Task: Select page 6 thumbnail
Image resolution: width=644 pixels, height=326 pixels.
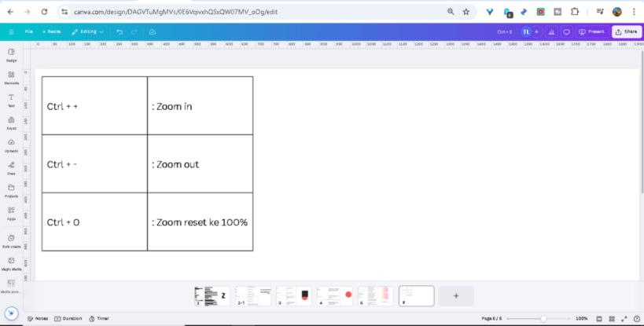Action: [x=416, y=296]
